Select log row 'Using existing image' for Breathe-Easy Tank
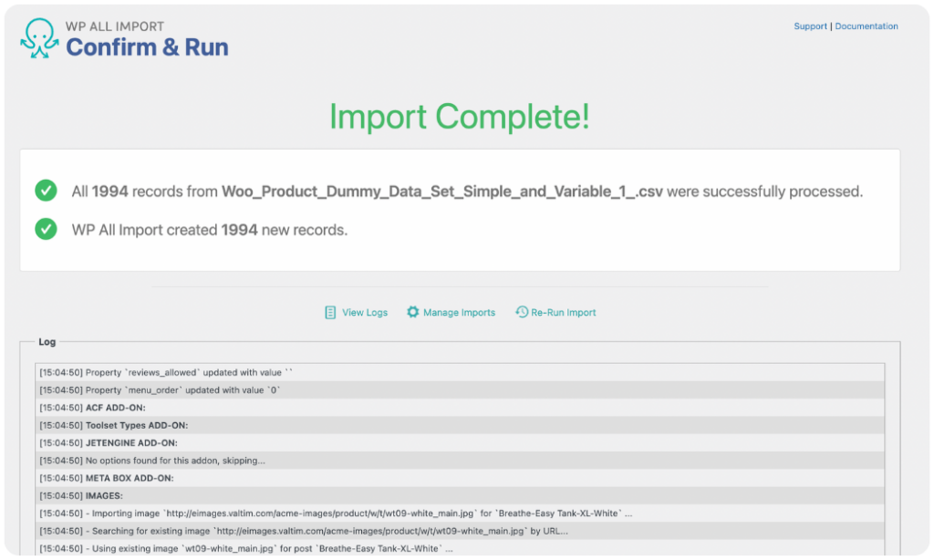Viewport: 934px width, 560px height. tap(460, 548)
